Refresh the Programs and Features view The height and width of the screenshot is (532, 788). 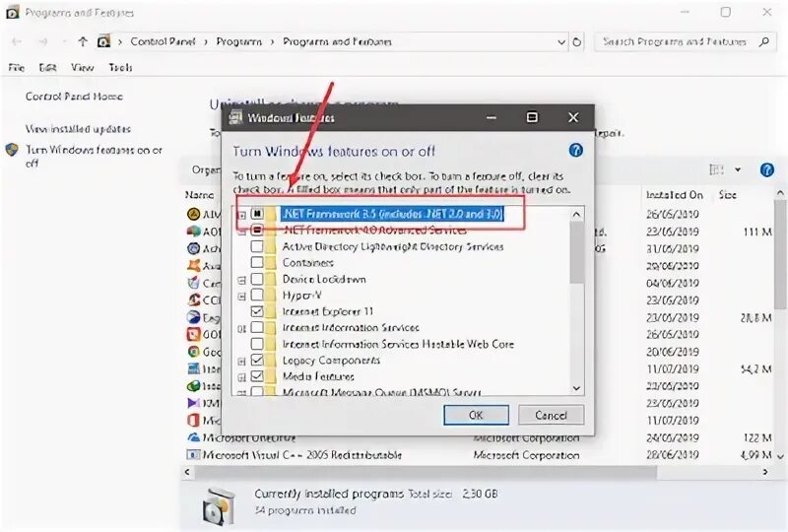click(577, 41)
